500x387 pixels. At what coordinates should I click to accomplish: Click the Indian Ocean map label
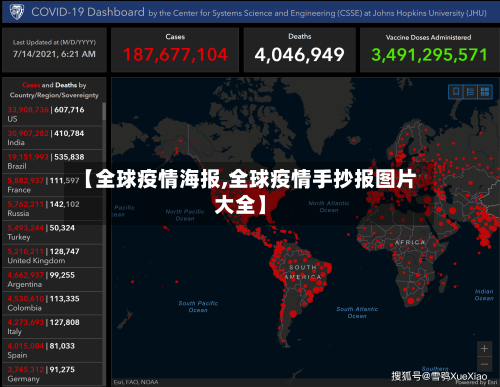[x=484, y=295]
